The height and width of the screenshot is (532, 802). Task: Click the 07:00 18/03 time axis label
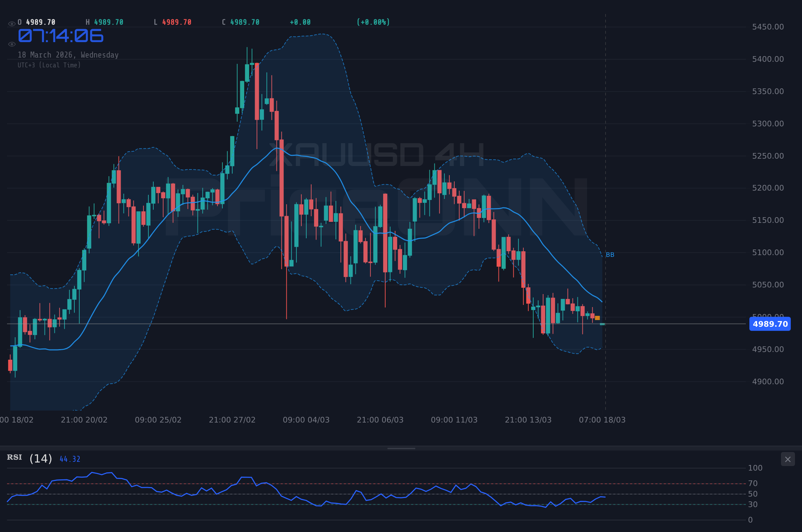click(602, 420)
